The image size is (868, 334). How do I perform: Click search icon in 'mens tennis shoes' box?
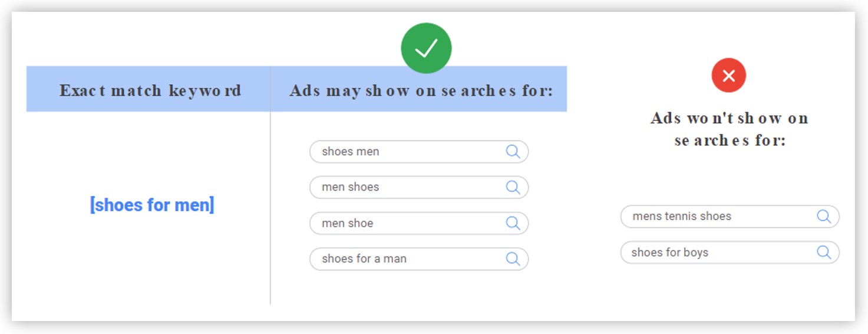824,217
